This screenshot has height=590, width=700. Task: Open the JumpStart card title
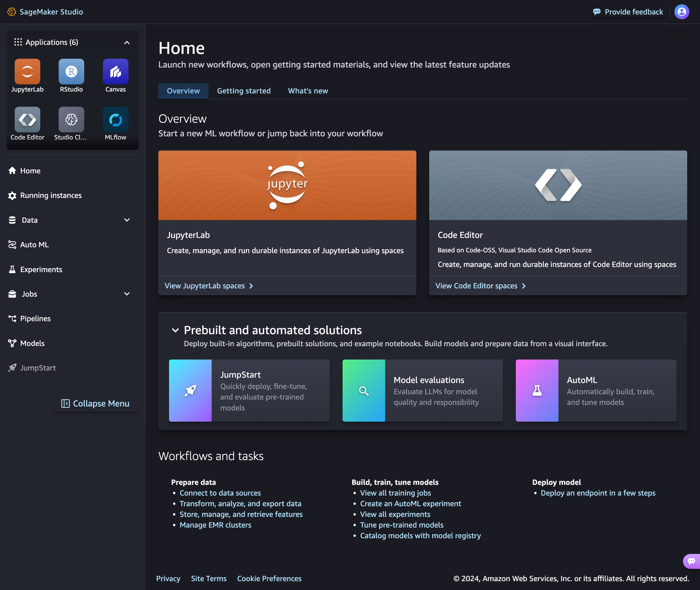[x=240, y=375]
